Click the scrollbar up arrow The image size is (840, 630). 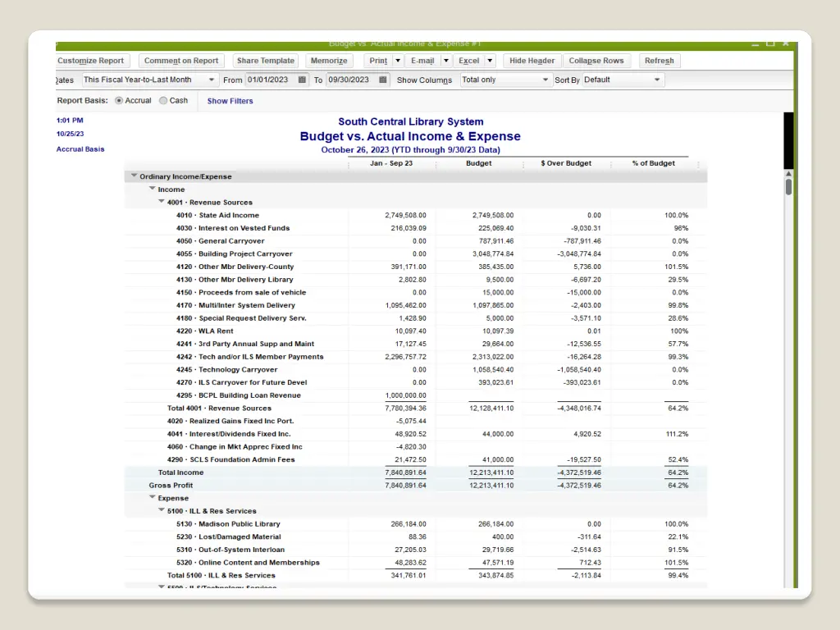point(788,174)
